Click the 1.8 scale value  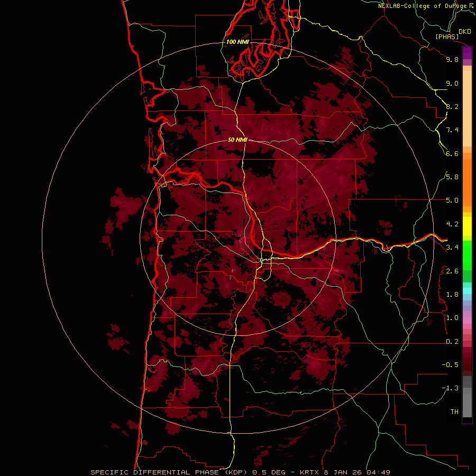pyautogui.click(x=452, y=295)
